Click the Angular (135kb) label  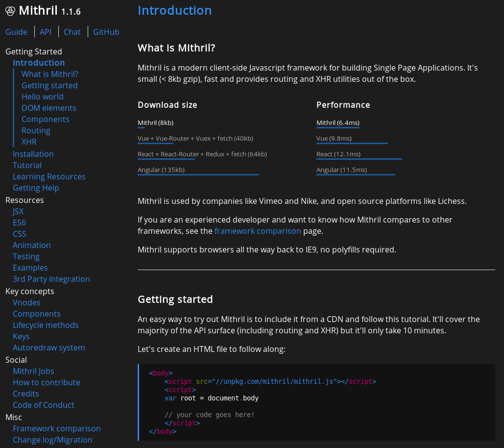point(161,170)
